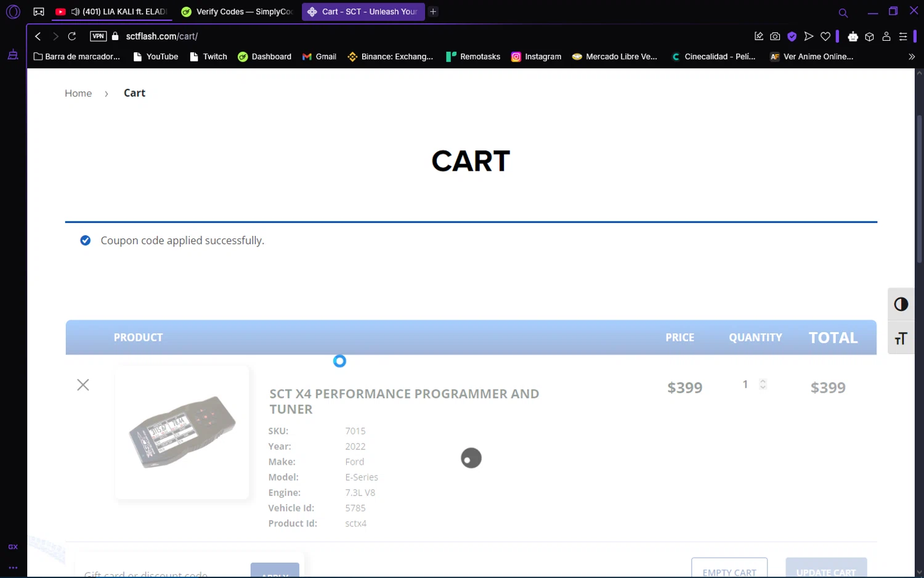
Task: Open the Binance Exchange bookmark
Action: 391,57
